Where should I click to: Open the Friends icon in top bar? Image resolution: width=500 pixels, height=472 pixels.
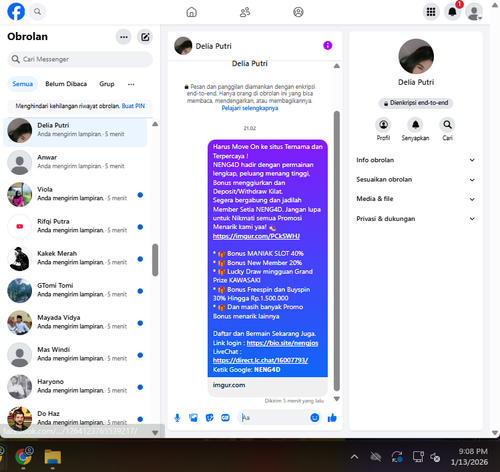coord(245,12)
